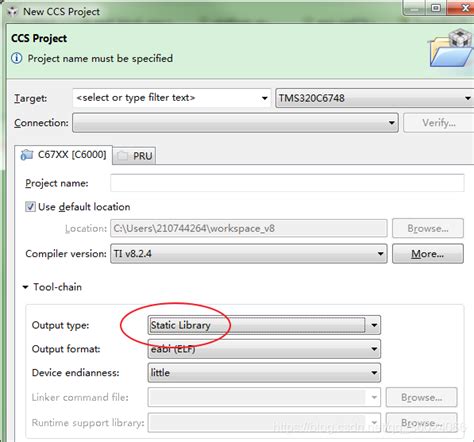
Task: Click Browse for Runtime support library
Action: (421, 423)
